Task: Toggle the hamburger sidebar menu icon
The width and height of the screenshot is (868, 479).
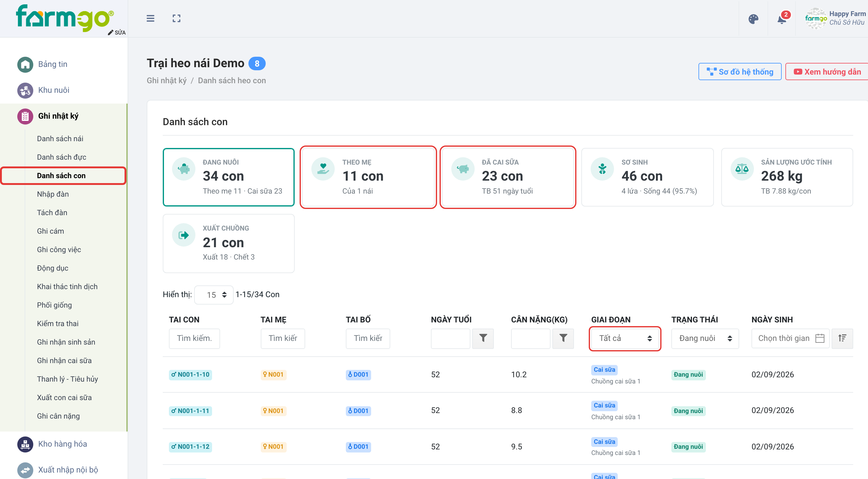Action: pos(150,18)
